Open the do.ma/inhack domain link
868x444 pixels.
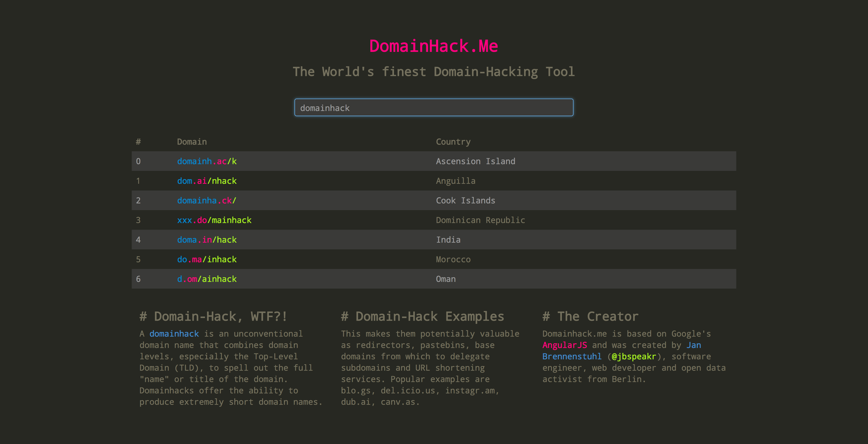click(207, 259)
